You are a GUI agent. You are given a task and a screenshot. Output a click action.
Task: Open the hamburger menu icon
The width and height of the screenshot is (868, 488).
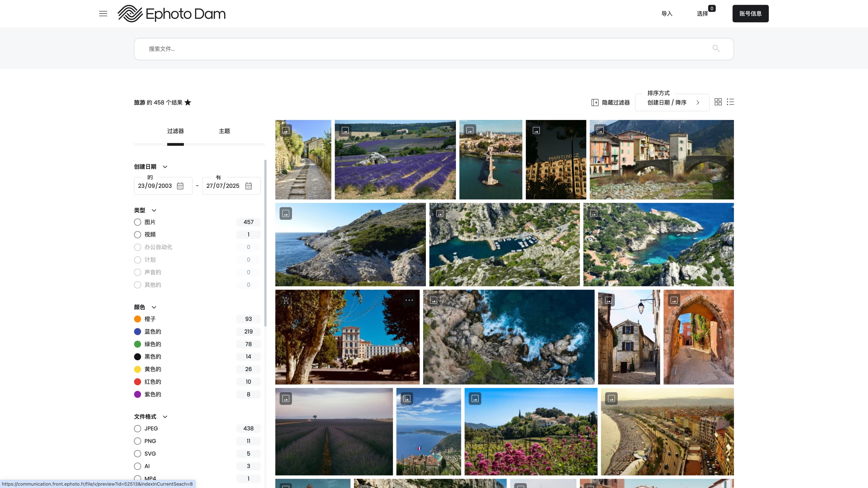[x=103, y=13]
